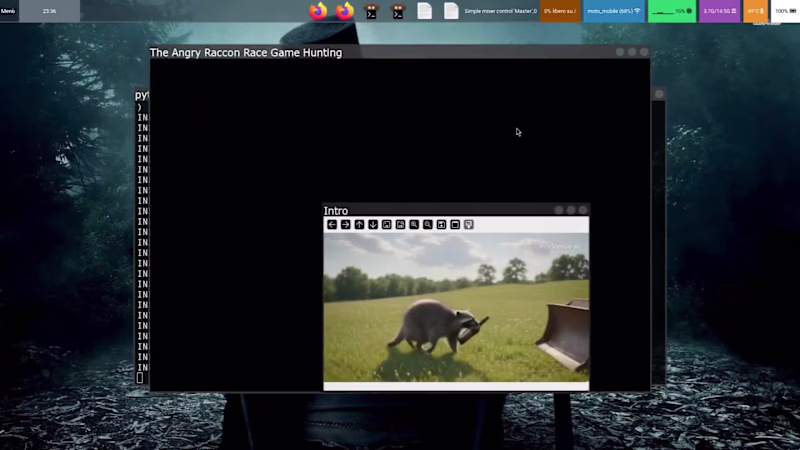This screenshot has height=450, width=800.
Task: Zoom in using the plus magnifier icon
Action: click(x=414, y=224)
